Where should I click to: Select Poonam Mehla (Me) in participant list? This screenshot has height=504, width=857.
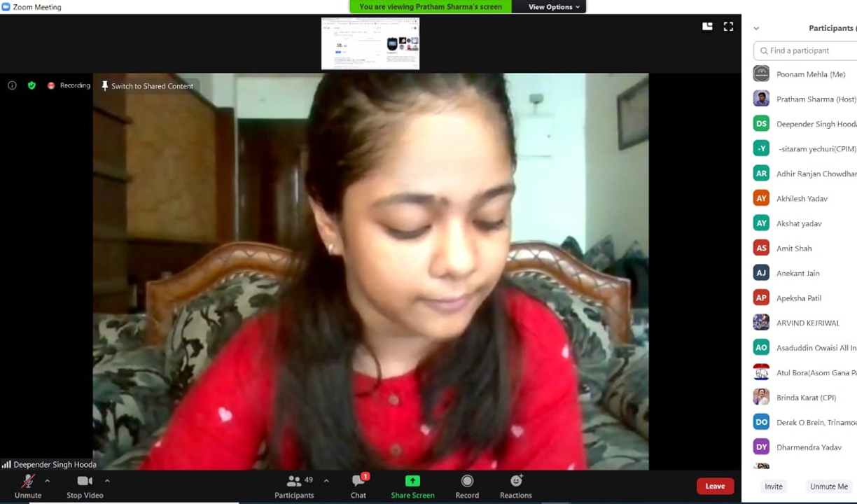coord(805,73)
